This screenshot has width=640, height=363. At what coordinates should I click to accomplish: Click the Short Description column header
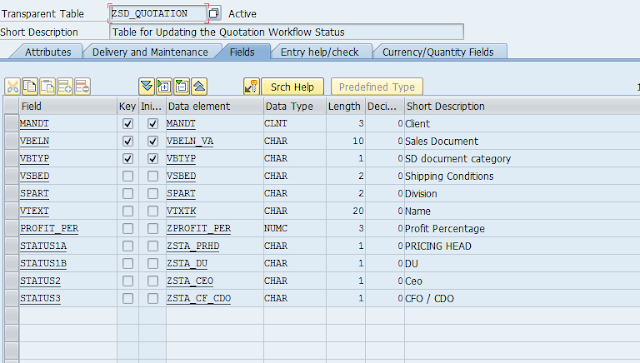522,106
